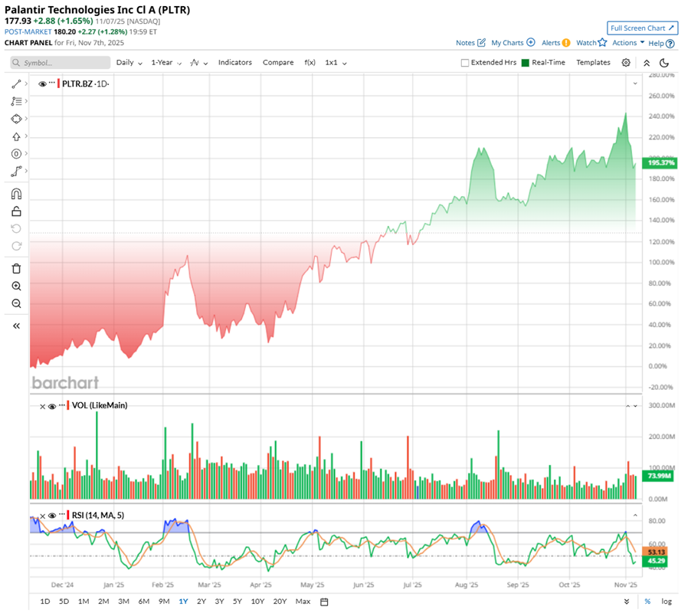691x616 pixels.
Task: Switch to dark mode moon icon
Action: coord(664,63)
